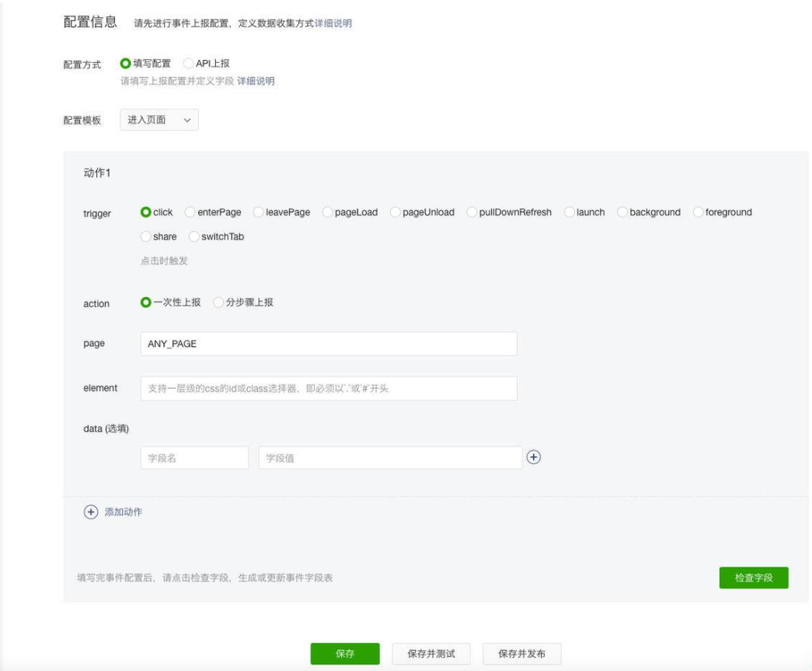Image resolution: width=812 pixels, height=671 pixels.
Task: Open the 配置模板 dropdown showing 进入页面
Action: pyautogui.click(x=159, y=120)
